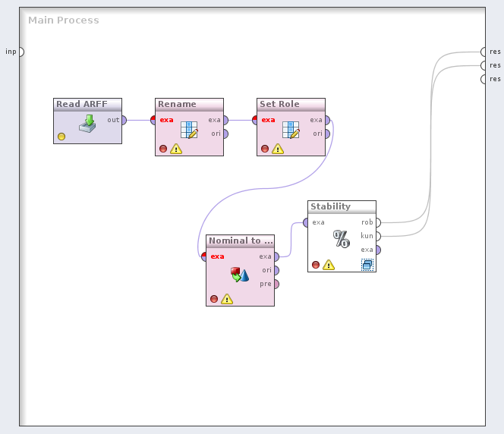Click the Nominal to pre output port

tap(276, 284)
